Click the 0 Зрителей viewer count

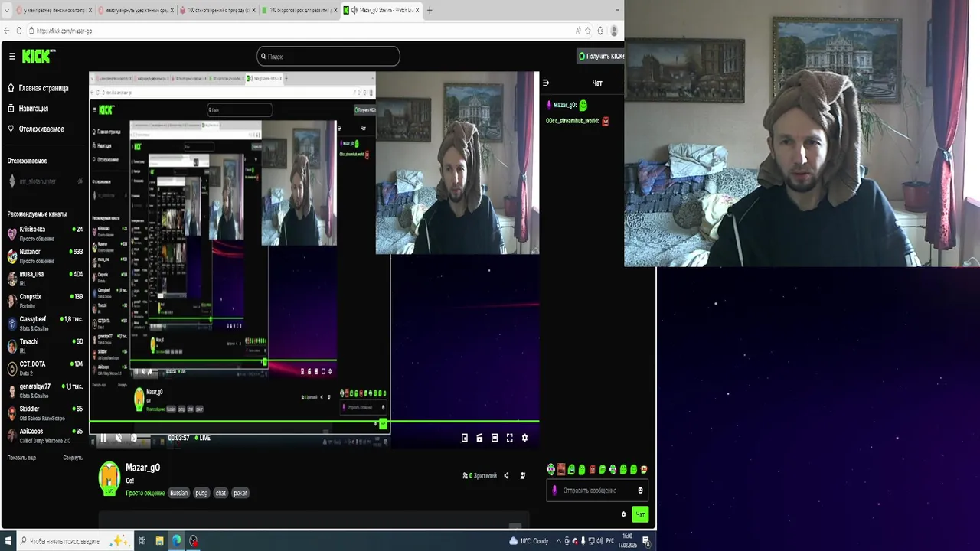[479, 475]
